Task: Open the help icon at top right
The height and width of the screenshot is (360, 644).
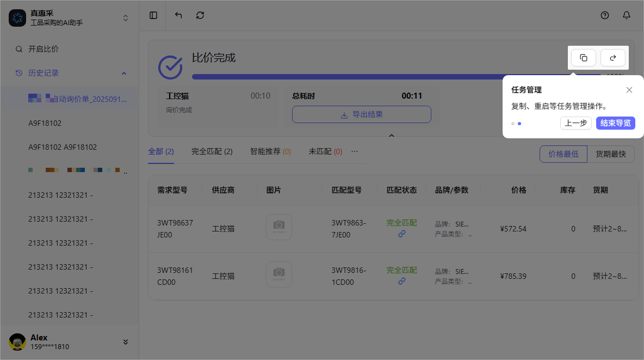Action: point(605,15)
